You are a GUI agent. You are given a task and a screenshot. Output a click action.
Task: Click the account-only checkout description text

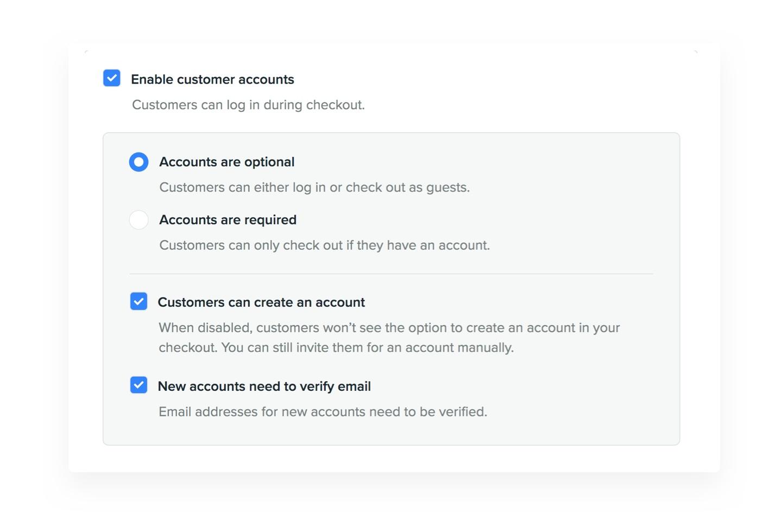(x=324, y=245)
